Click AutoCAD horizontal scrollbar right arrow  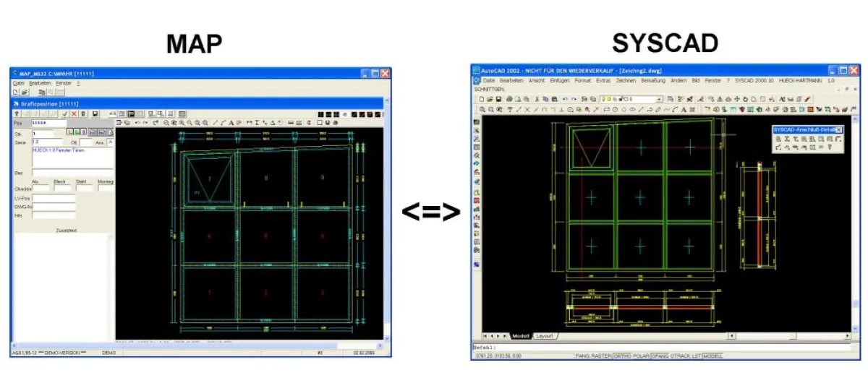pos(848,335)
